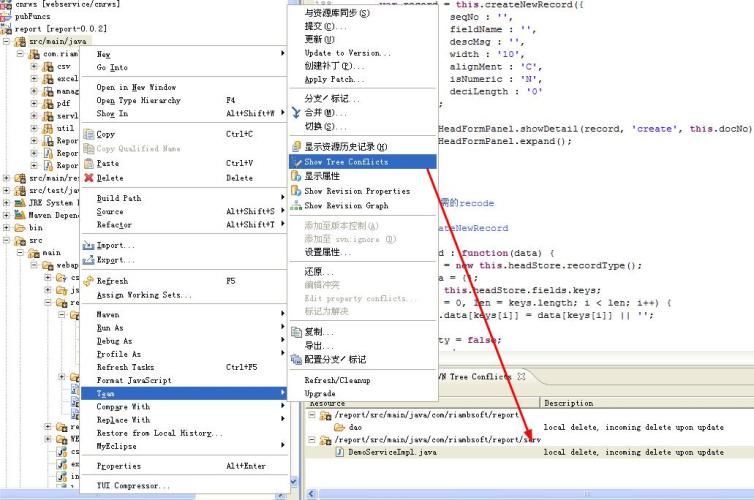Click the Refresh icon in context menu
Screen dimensions: 754x500
pyautogui.click(x=88, y=282)
